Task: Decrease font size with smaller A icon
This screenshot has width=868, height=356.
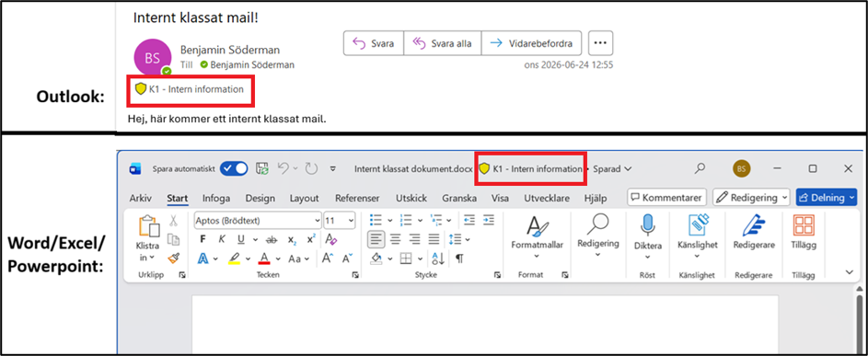Action: (347, 258)
